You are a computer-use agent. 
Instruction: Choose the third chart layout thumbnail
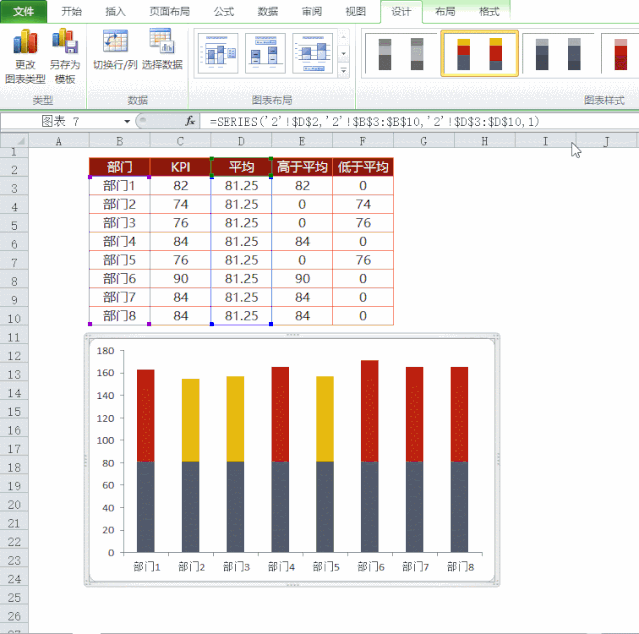pyautogui.click(x=311, y=53)
